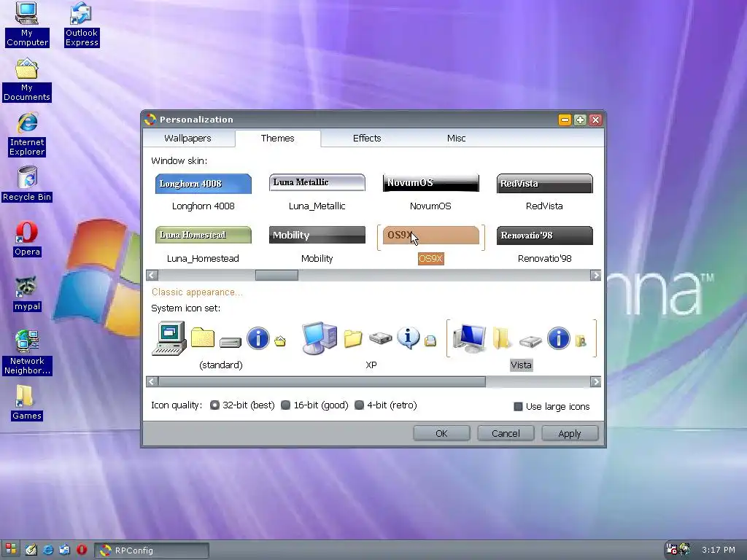Viewport: 747px width, 560px height.
Task: Open My Computer desktop icon
Action: coord(27,24)
